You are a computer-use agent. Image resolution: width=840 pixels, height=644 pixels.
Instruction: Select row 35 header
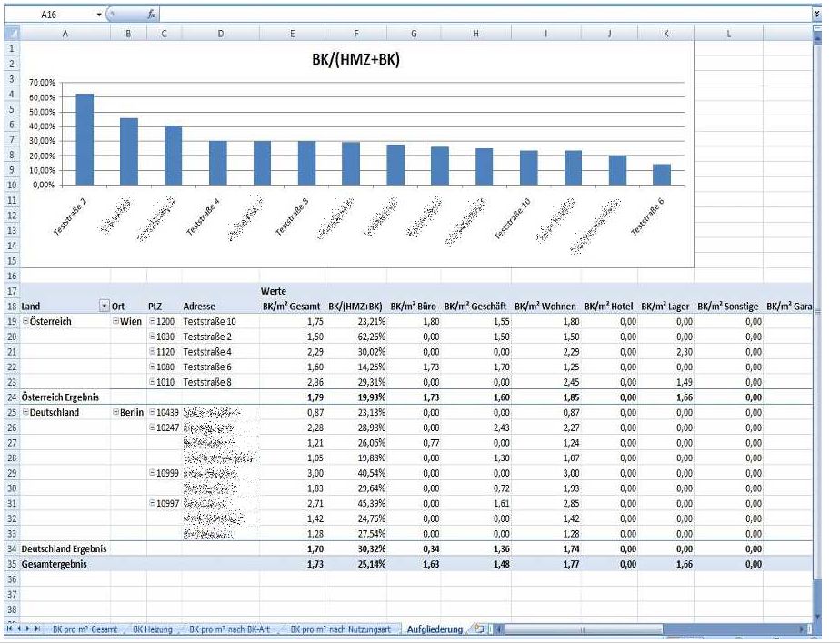(12, 564)
